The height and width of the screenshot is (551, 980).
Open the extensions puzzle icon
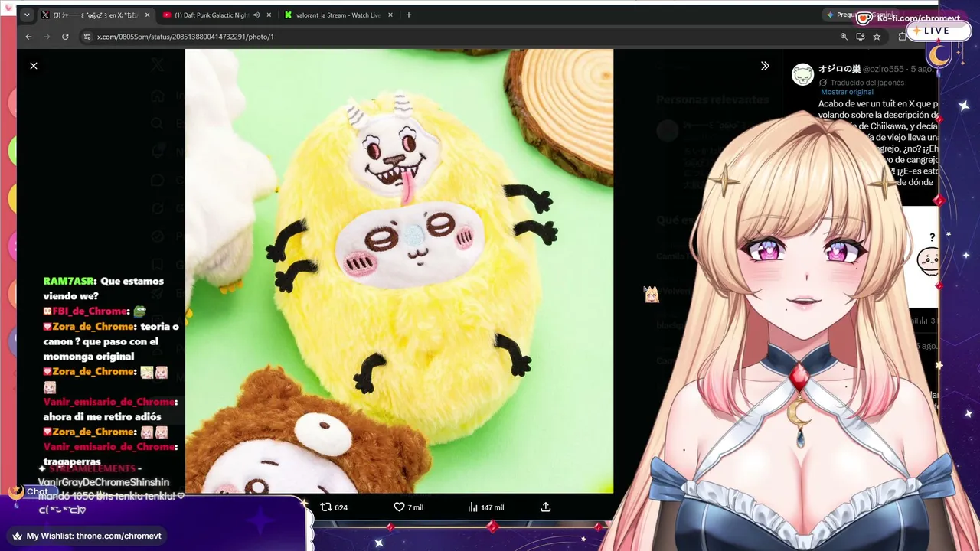point(902,37)
